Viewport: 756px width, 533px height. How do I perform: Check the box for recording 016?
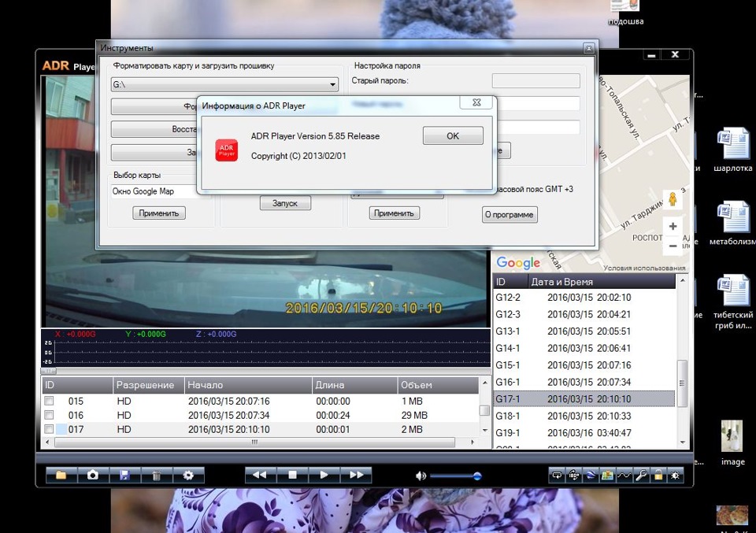pos(49,415)
